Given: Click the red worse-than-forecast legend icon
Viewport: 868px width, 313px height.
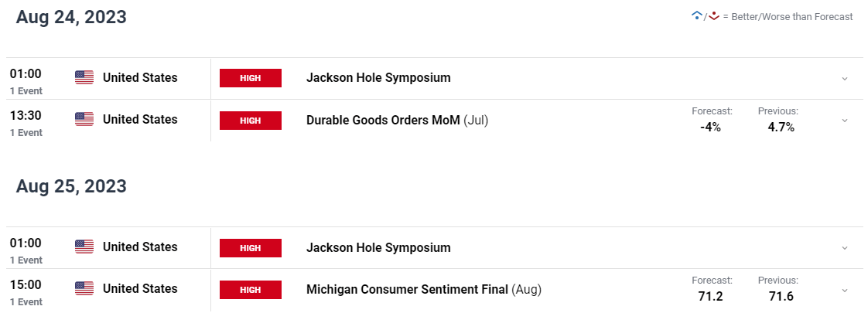Looking at the screenshot, I should point(713,16).
